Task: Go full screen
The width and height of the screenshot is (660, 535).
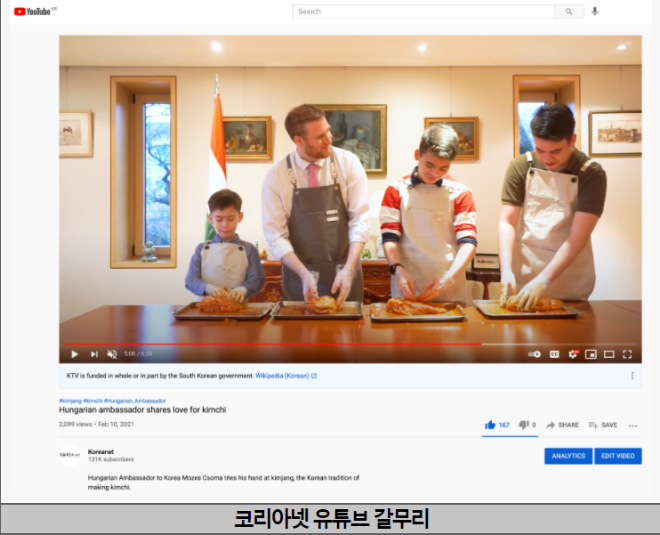Action: pyautogui.click(x=627, y=354)
